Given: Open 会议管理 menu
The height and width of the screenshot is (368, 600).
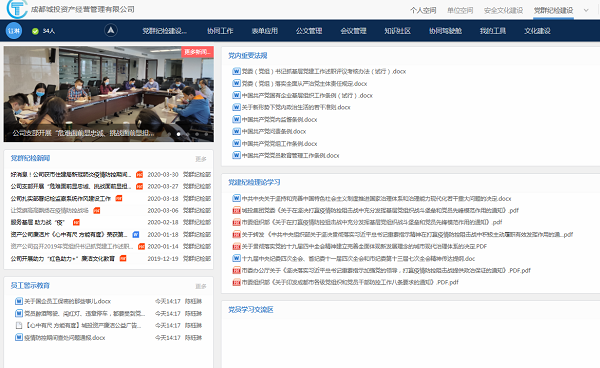Looking at the screenshot, I should [x=353, y=31].
